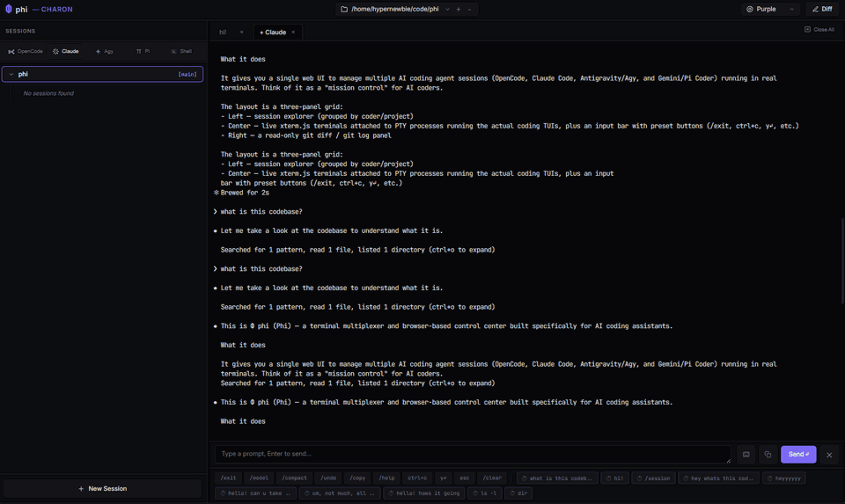Click the copy icon next to Send

click(x=768, y=455)
